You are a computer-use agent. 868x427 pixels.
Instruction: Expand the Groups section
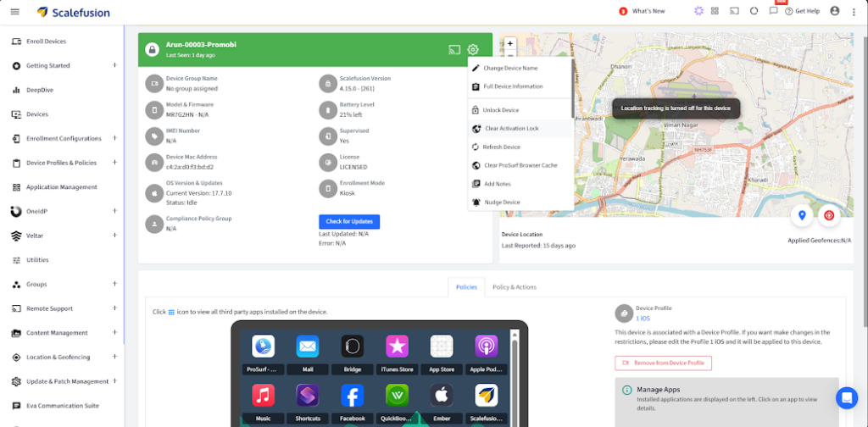(x=114, y=284)
